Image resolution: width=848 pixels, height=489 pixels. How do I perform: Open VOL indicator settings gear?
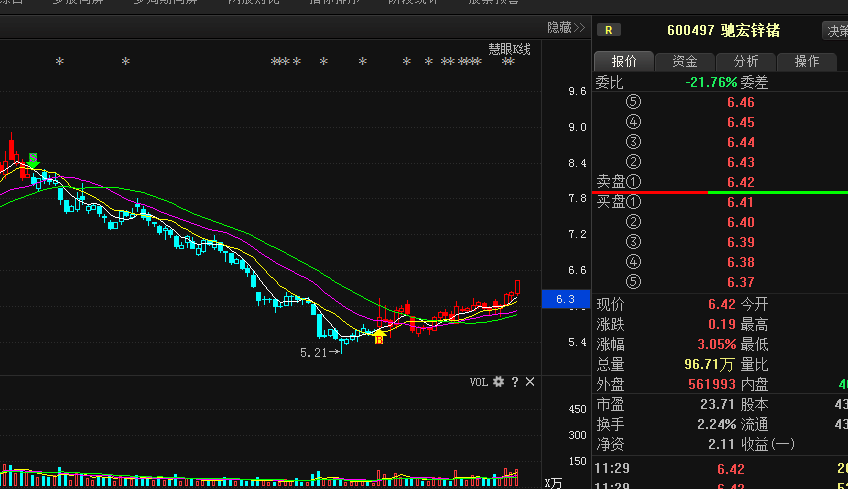pyautogui.click(x=498, y=382)
